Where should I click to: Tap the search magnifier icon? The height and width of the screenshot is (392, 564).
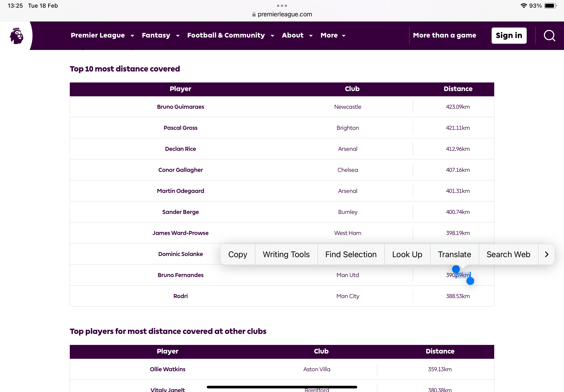click(x=549, y=36)
